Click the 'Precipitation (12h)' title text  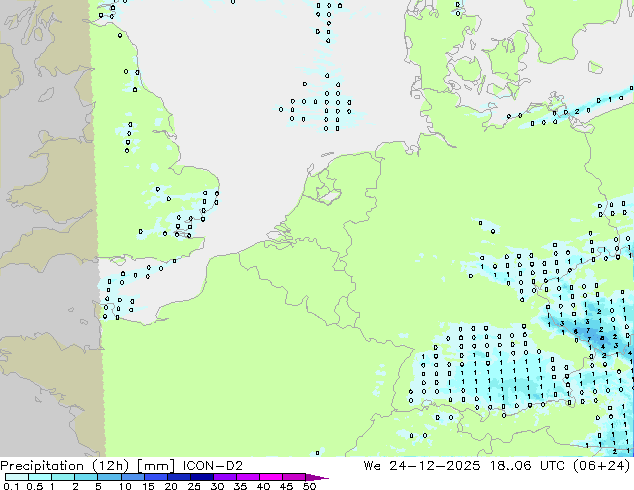65,466
